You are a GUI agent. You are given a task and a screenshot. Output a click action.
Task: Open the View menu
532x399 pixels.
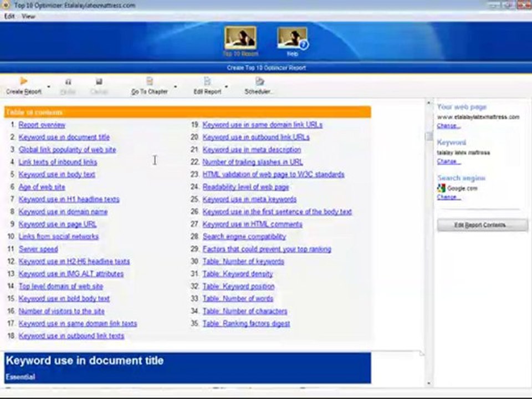(x=28, y=16)
